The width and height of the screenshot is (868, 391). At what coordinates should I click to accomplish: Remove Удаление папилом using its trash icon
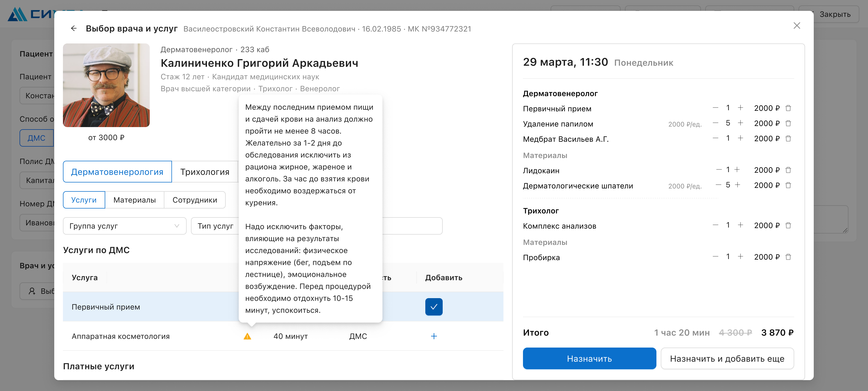[x=788, y=123]
